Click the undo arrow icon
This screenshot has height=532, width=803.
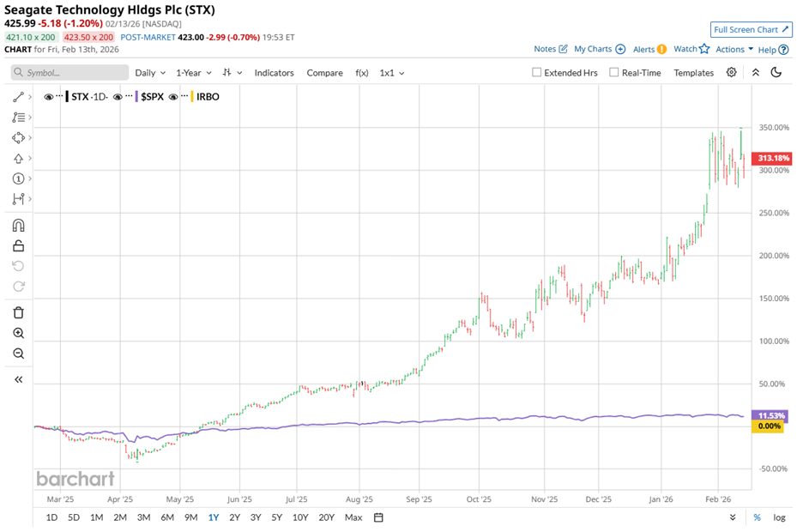pyautogui.click(x=17, y=266)
